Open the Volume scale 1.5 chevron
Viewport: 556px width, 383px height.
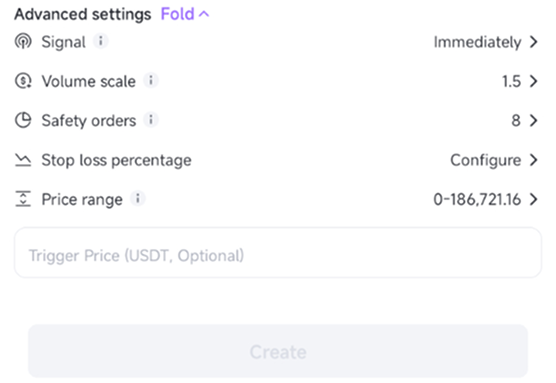click(534, 81)
